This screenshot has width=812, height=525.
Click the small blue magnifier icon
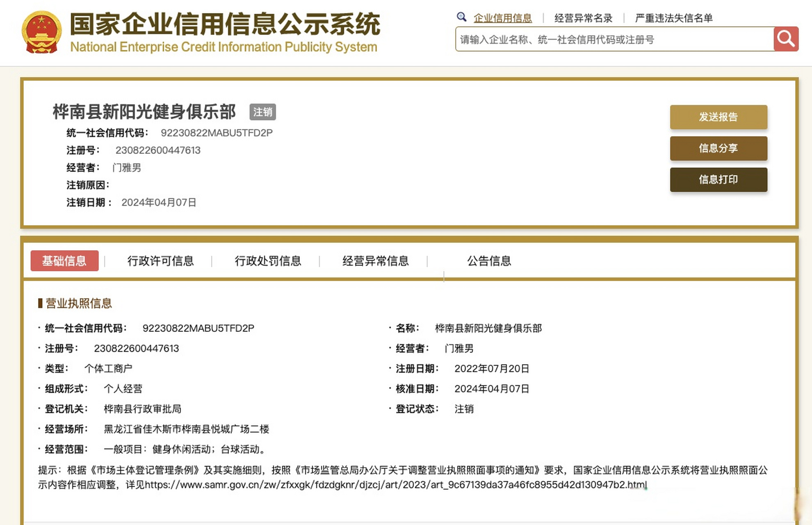click(x=461, y=17)
